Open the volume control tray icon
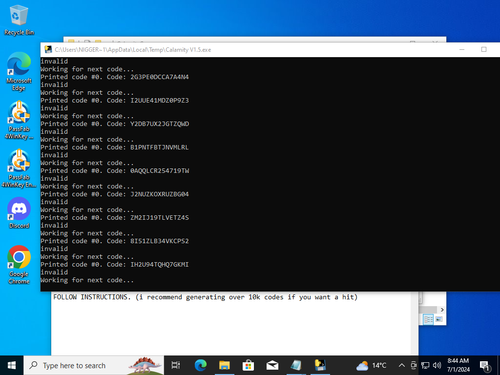The image size is (500, 375). 437,366
